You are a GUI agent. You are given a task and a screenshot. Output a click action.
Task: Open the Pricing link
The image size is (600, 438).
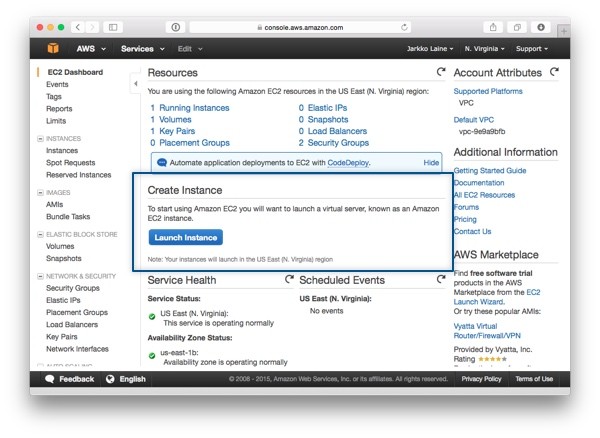coord(465,219)
